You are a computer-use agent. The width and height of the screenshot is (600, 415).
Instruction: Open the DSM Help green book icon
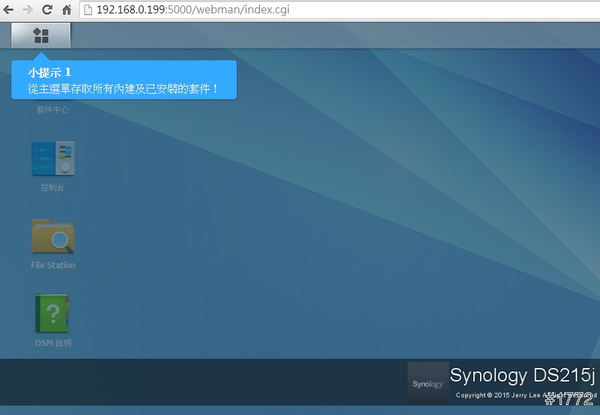tap(53, 313)
